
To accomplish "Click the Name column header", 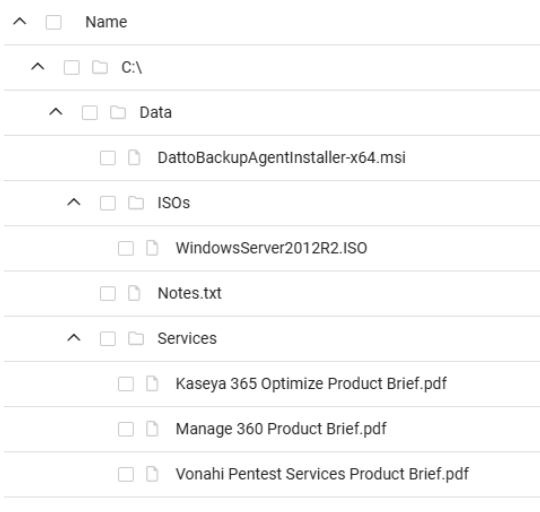I will [x=106, y=22].
